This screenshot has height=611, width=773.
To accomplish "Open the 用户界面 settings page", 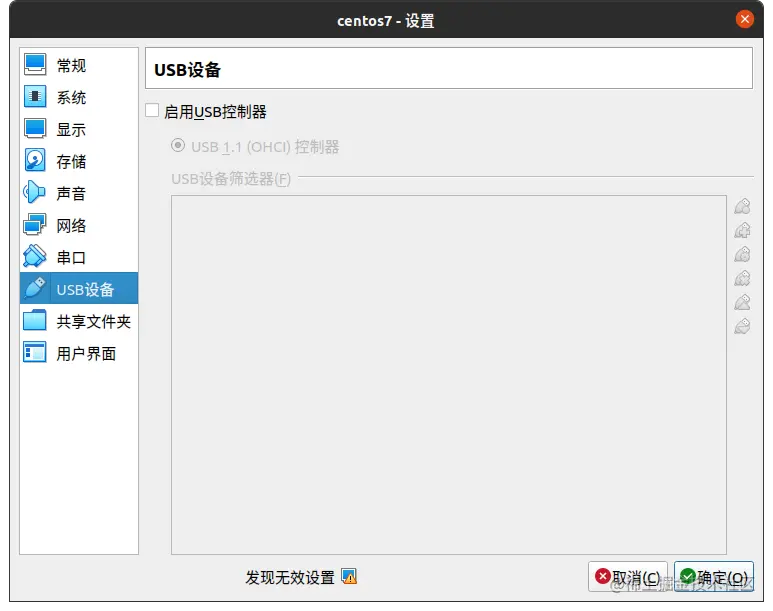I will click(79, 353).
